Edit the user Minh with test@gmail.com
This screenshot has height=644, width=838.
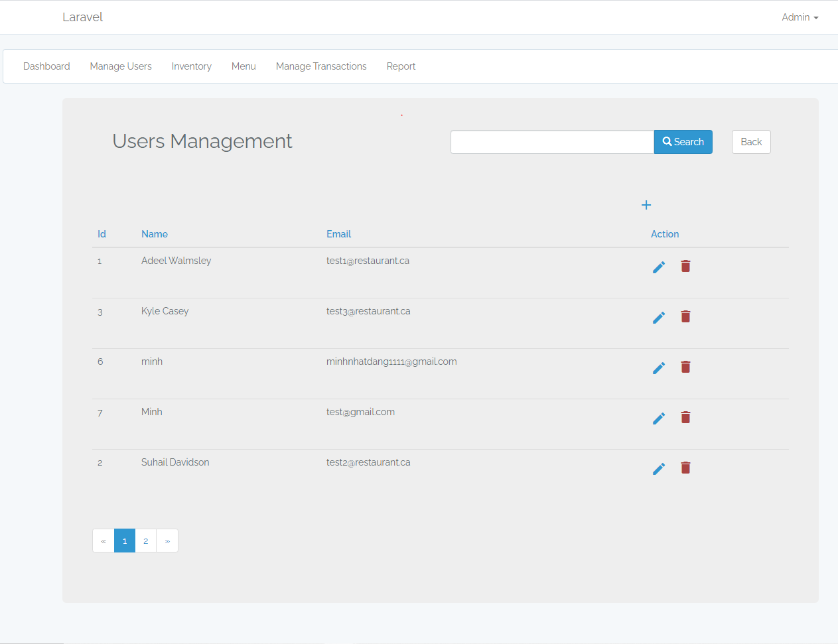[658, 418]
